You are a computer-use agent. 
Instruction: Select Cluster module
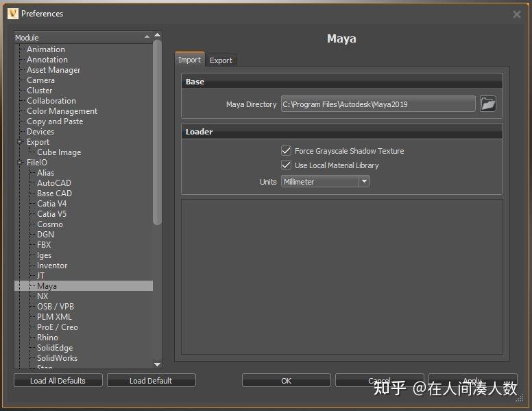coord(39,91)
